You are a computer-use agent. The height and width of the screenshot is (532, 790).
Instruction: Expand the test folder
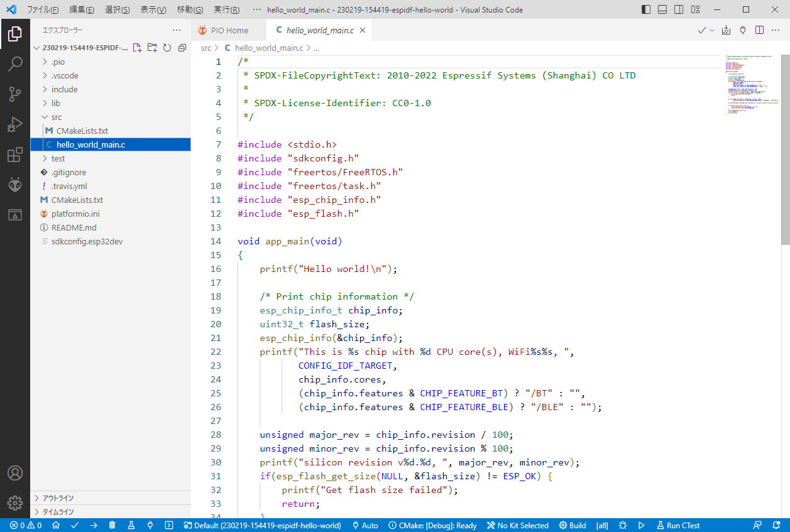tap(111, 158)
